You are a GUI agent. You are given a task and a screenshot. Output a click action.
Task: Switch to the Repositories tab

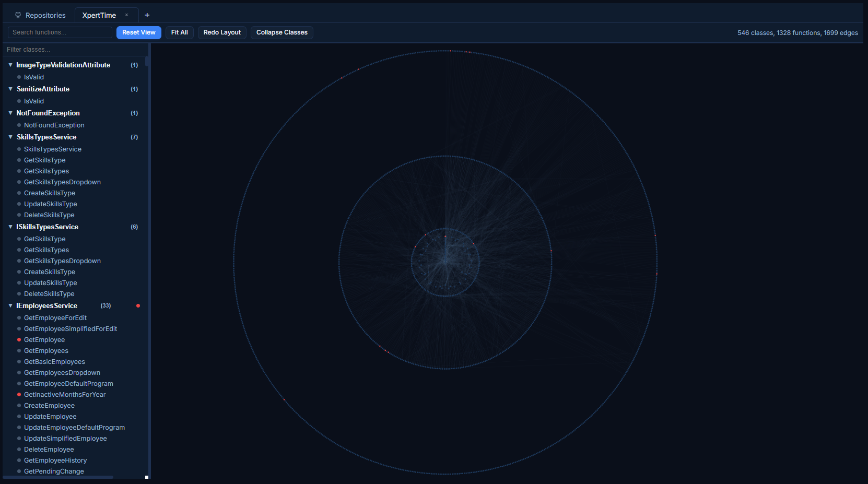[x=45, y=15]
